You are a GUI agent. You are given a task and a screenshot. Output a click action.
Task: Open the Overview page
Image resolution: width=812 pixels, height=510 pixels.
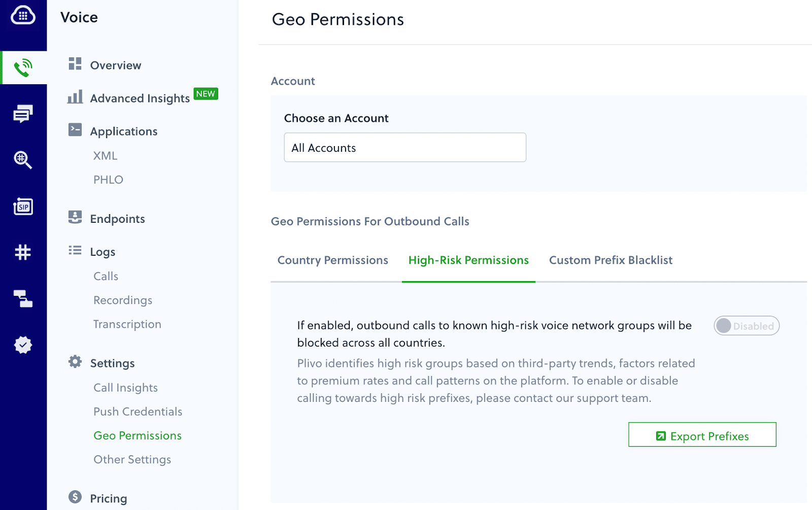116,65
